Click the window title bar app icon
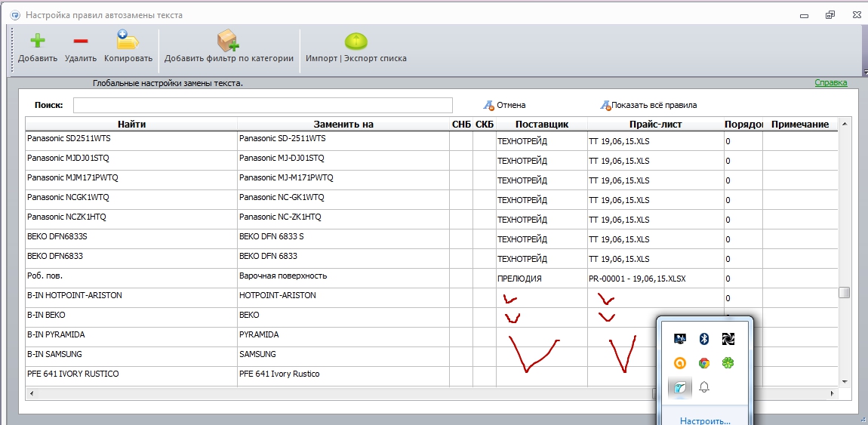Viewport: 868px width, 425px height. pyautogui.click(x=16, y=15)
